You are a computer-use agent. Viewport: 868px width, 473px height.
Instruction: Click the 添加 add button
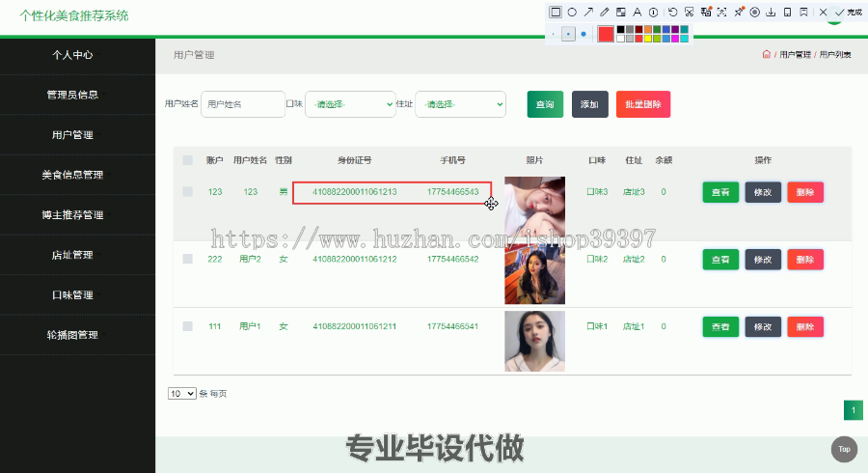589,104
